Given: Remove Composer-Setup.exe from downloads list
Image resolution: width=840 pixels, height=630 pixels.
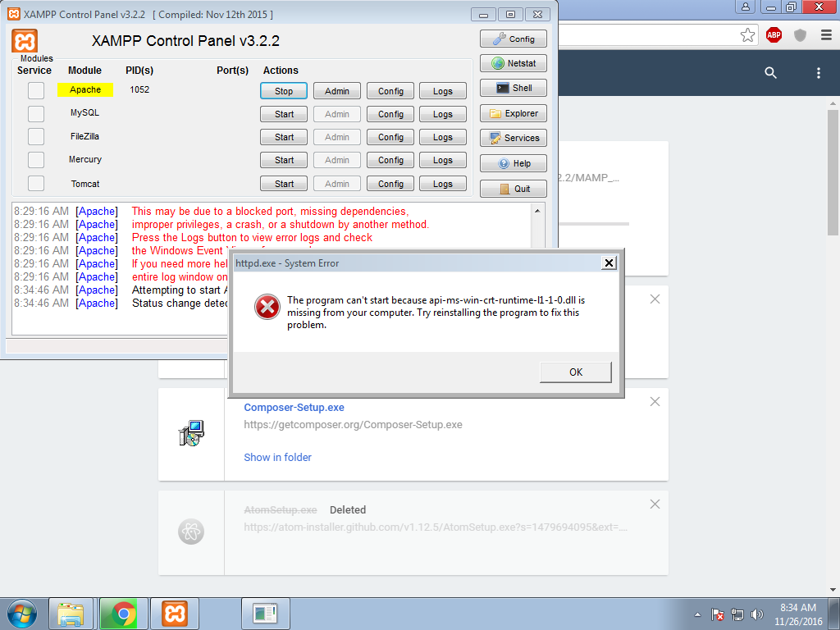Looking at the screenshot, I should click(655, 402).
